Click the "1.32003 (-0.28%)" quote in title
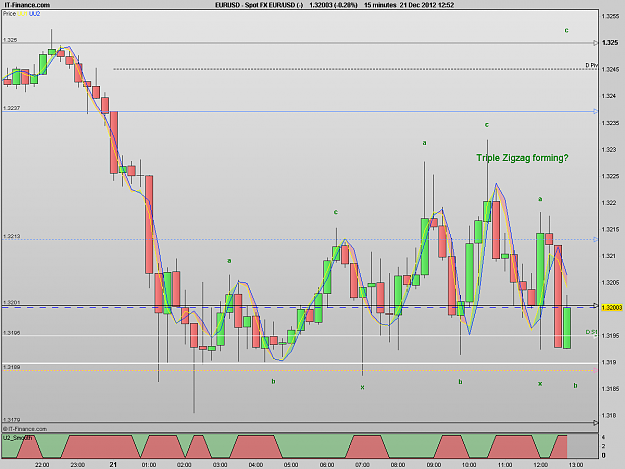Image resolution: width=625 pixels, height=469 pixels. [x=333, y=5]
